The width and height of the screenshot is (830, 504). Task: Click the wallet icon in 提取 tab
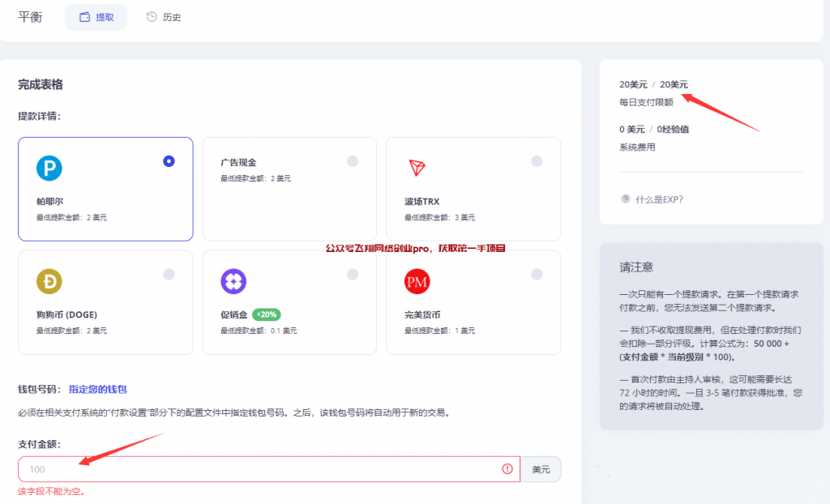coord(84,17)
